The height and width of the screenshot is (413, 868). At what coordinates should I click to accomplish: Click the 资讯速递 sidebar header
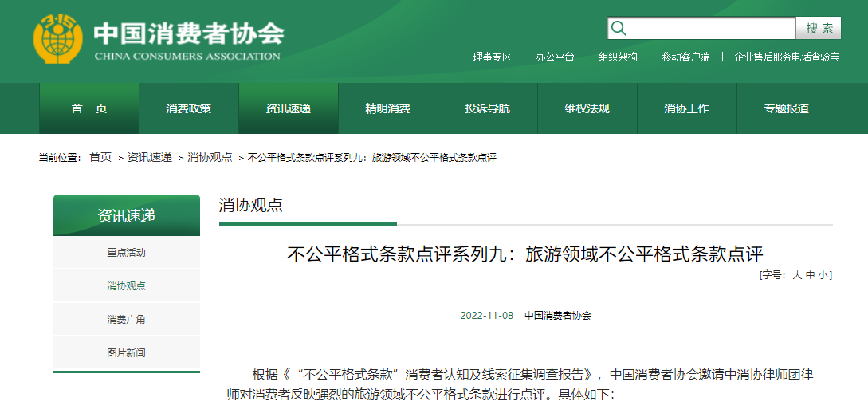pos(127,215)
